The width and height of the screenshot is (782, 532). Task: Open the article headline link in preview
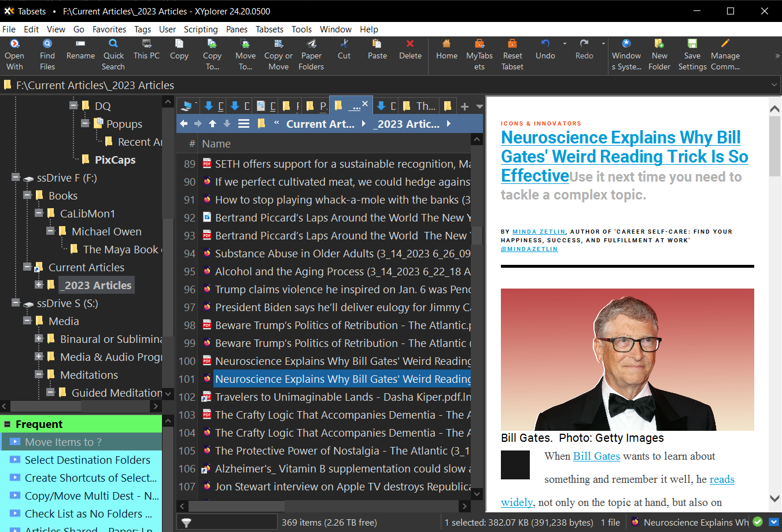pos(625,156)
